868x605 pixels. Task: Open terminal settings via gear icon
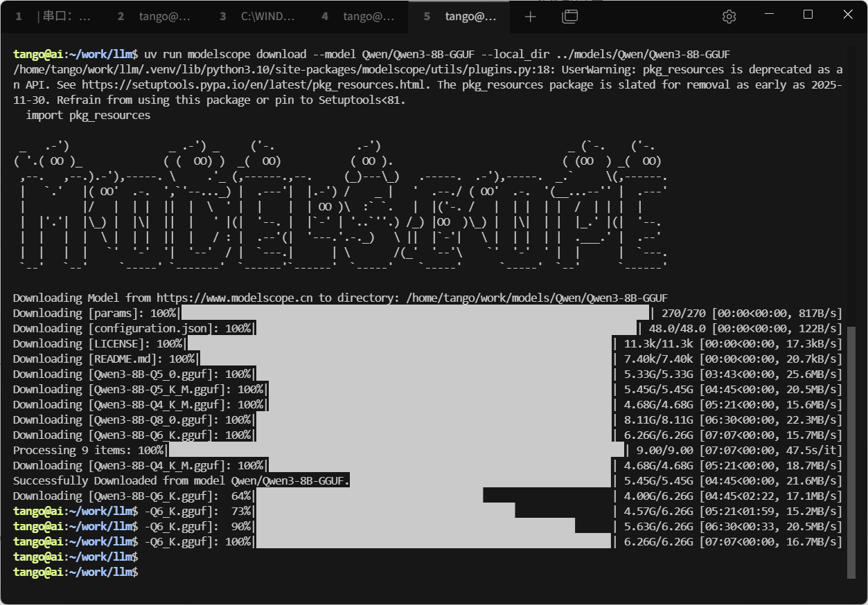pos(729,17)
